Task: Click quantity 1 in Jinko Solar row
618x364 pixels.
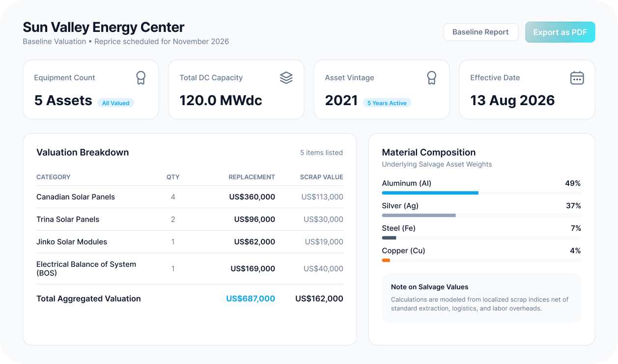Action: pyautogui.click(x=173, y=242)
